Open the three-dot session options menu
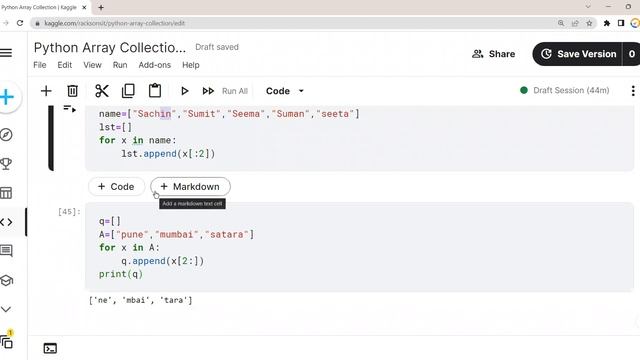 tap(633, 91)
